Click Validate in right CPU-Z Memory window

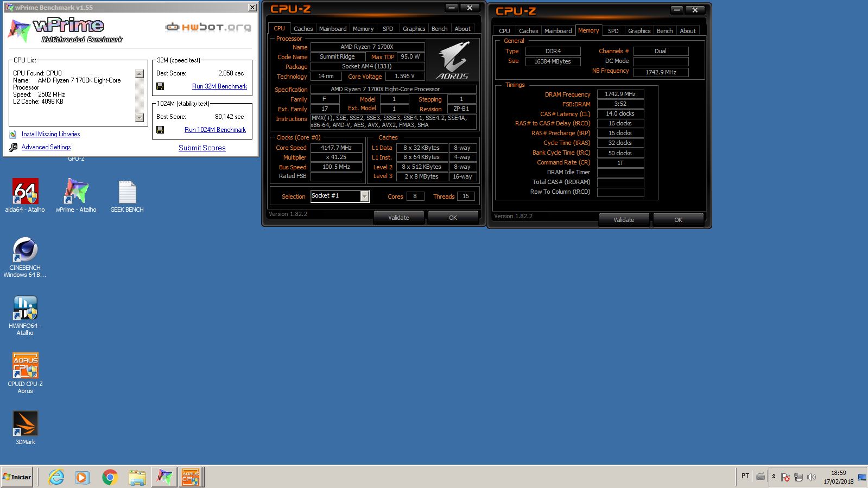624,220
